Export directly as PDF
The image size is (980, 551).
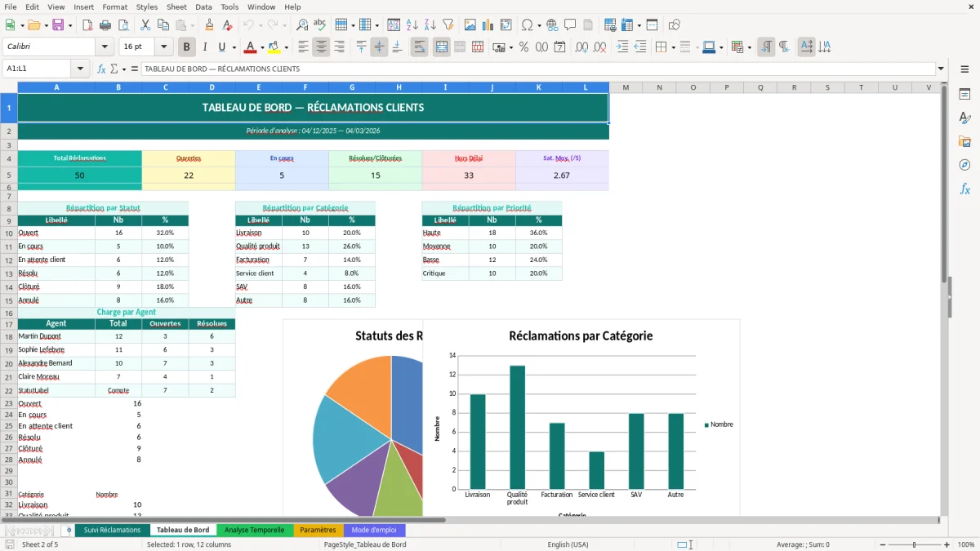87,25
